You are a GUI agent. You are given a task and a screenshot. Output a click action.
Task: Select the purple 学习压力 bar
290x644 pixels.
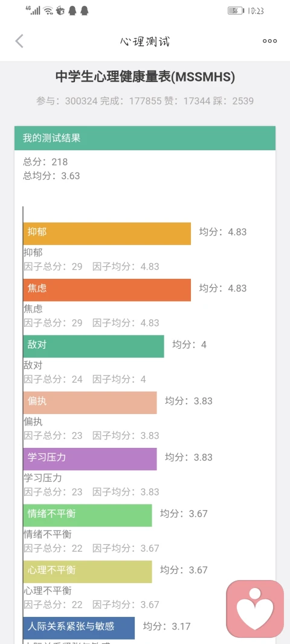(x=90, y=459)
